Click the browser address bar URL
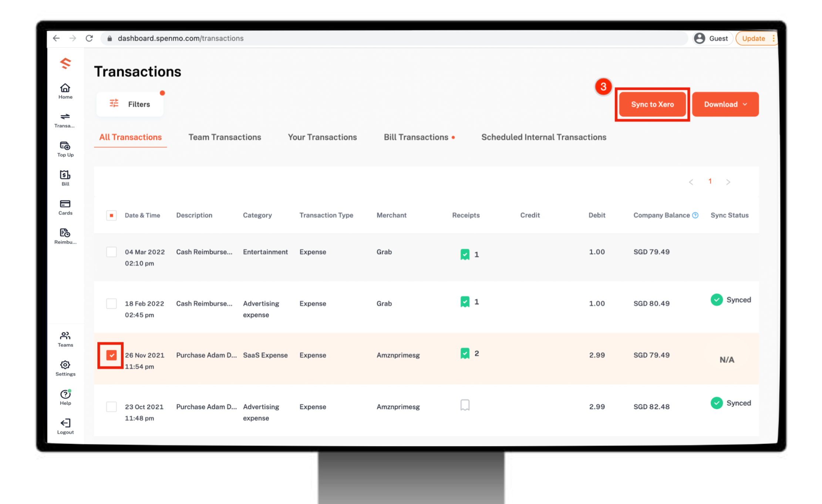 [x=181, y=38]
